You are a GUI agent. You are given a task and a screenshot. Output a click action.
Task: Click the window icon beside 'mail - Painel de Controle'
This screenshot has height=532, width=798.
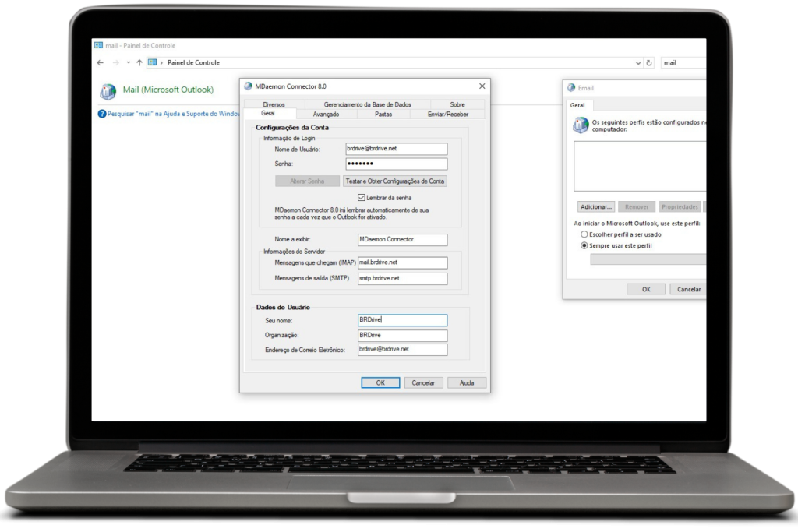coord(98,45)
